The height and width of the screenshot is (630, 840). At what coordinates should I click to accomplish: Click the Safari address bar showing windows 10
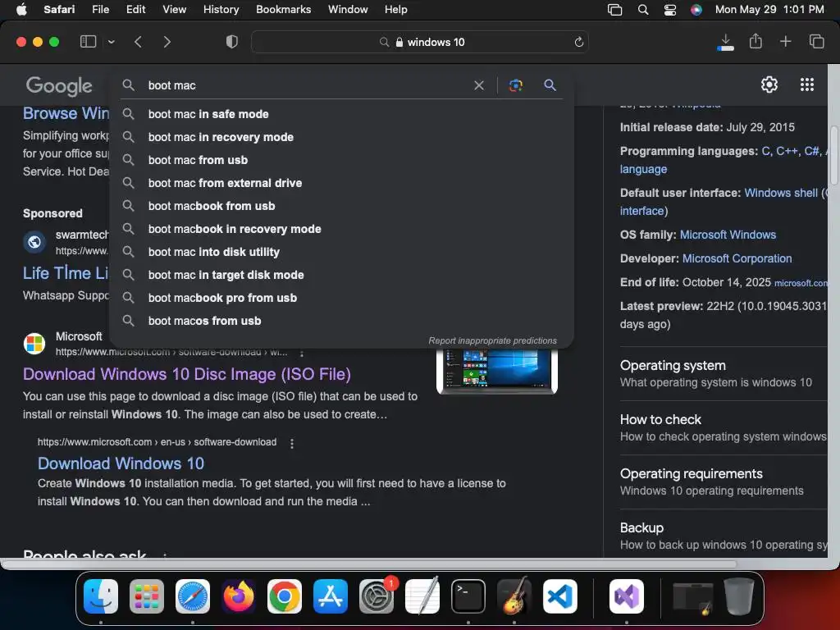(419, 42)
